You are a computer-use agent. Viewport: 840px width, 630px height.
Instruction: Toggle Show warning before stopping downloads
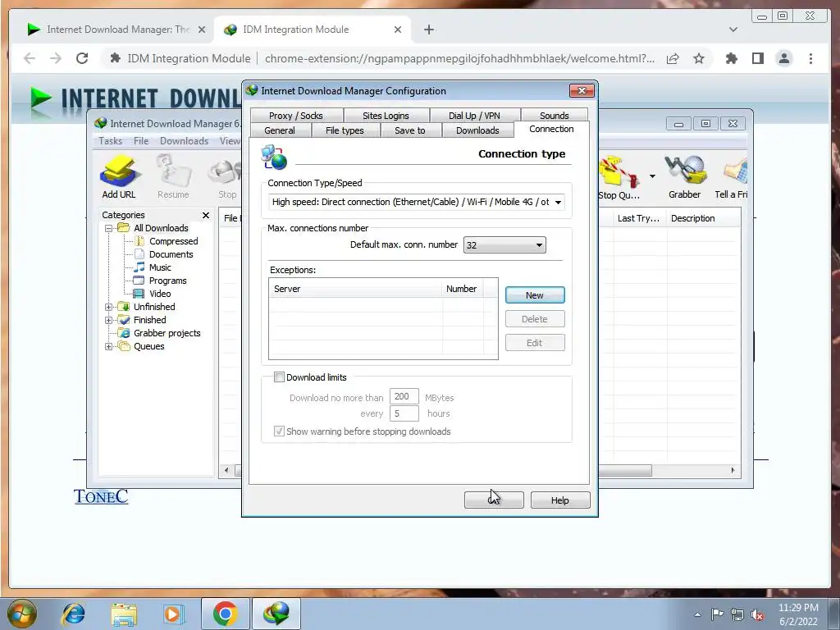point(279,431)
